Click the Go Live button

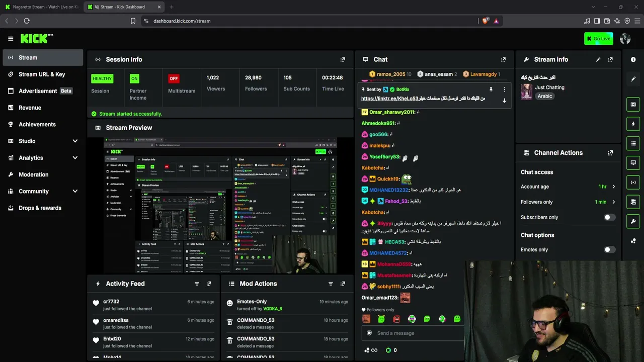coord(599,39)
